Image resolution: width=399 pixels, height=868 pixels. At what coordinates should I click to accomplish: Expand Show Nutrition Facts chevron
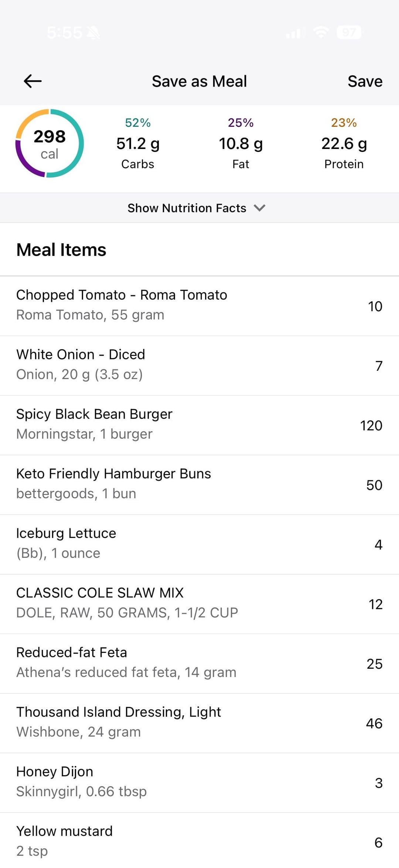[260, 208]
